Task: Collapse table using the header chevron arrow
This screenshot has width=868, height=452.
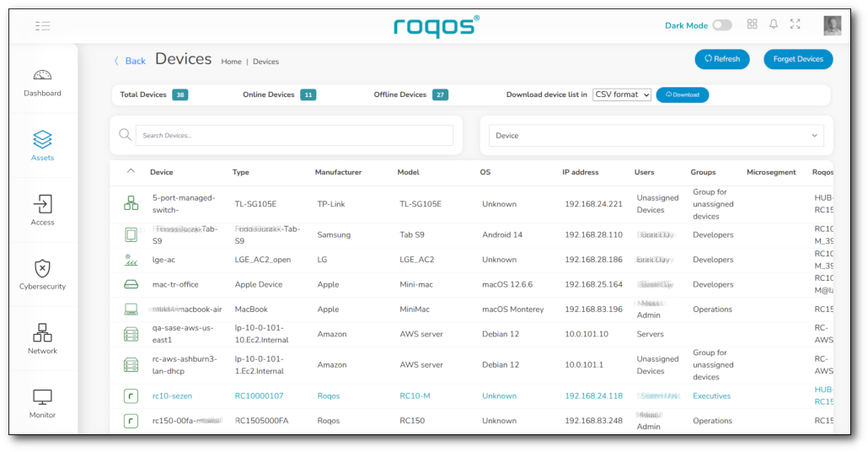Action: click(x=131, y=171)
